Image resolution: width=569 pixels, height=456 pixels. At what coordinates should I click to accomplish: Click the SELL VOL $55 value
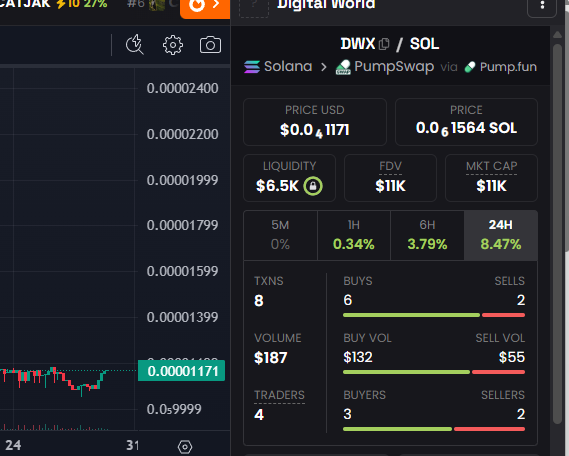tap(512, 357)
